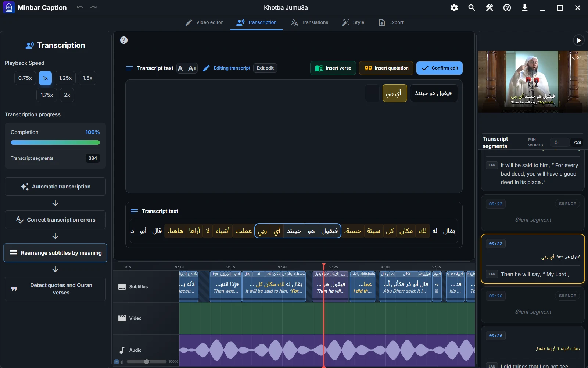This screenshot has width=588, height=368.
Task: Click the Audio track note icon
Action: click(122, 350)
